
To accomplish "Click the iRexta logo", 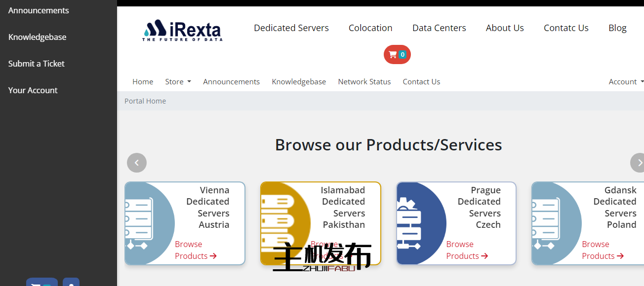I will (x=182, y=30).
